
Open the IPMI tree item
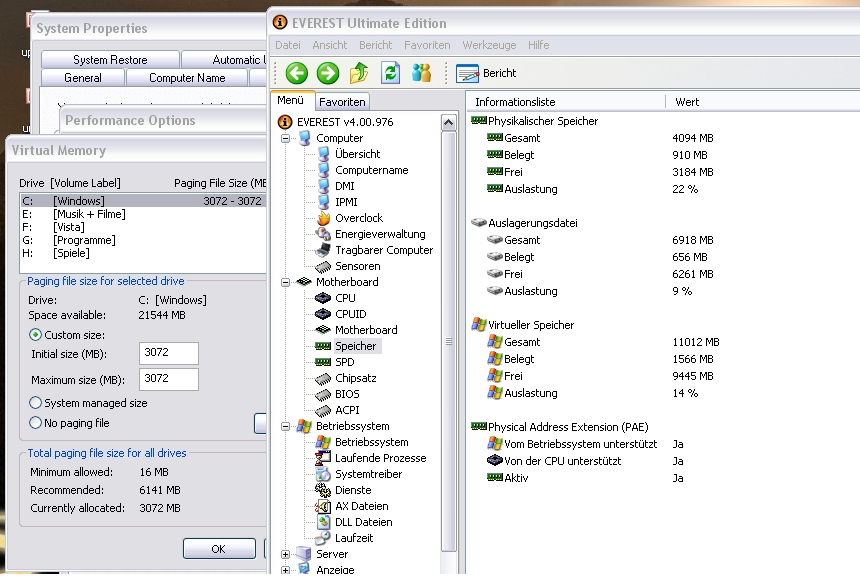[346, 202]
